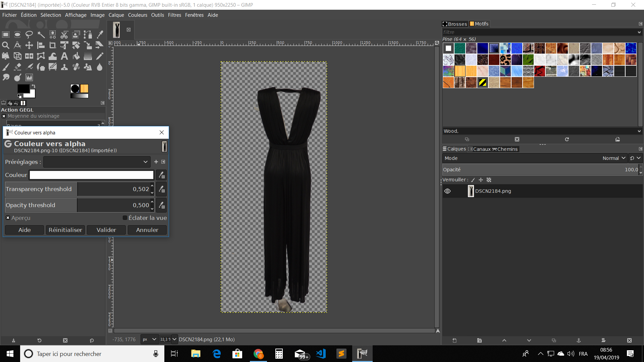
Task: Expand the Wood pattern tag dropdown
Action: [x=639, y=131]
